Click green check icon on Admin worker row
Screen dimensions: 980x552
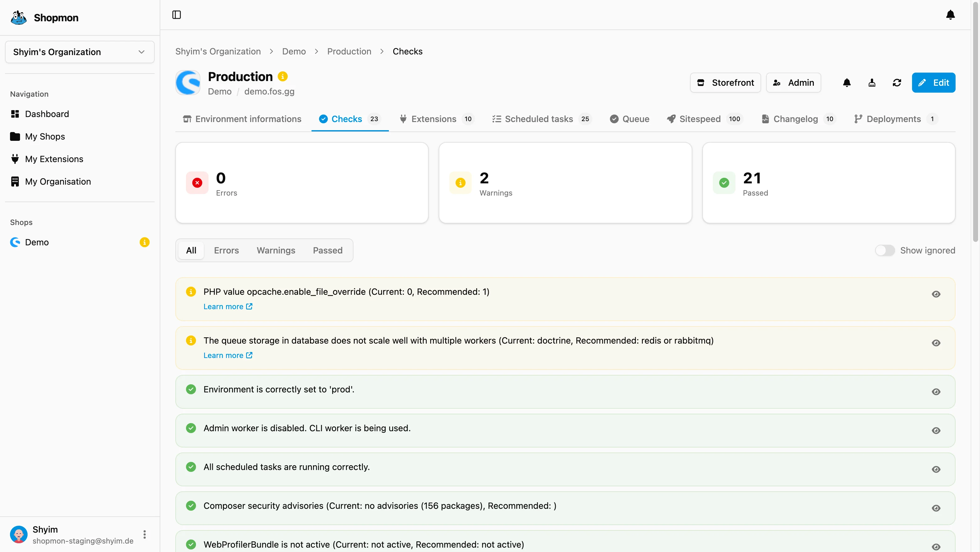pyautogui.click(x=191, y=428)
